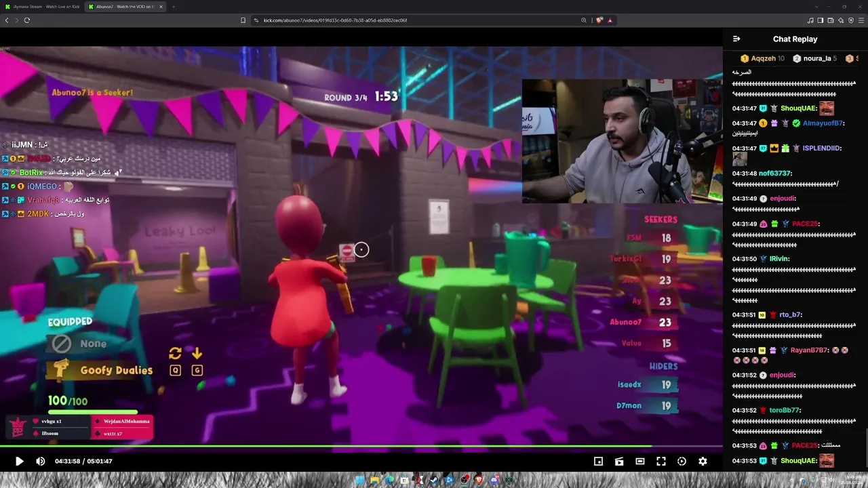Open Microsoft Store from the taskbar
The width and height of the screenshot is (868, 488).
click(404, 481)
